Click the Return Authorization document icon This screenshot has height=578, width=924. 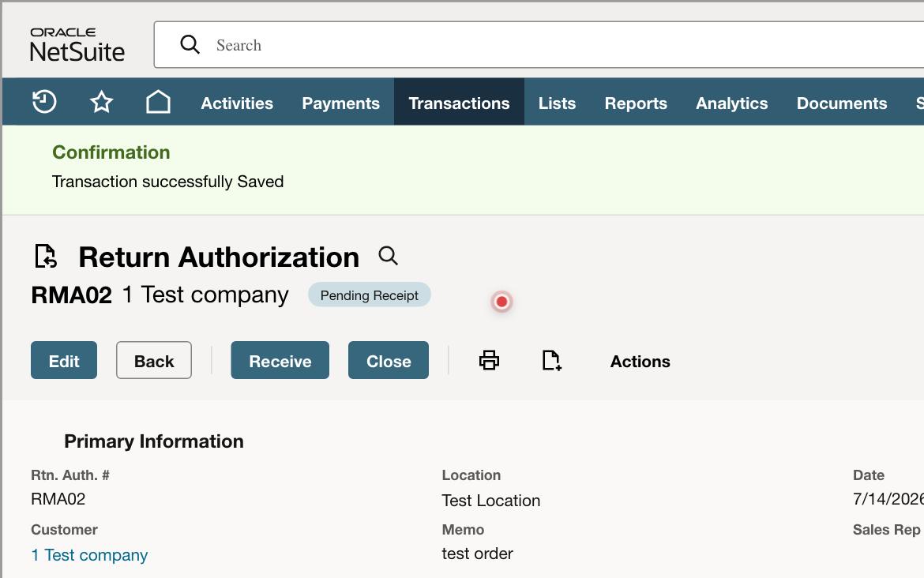tap(45, 257)
